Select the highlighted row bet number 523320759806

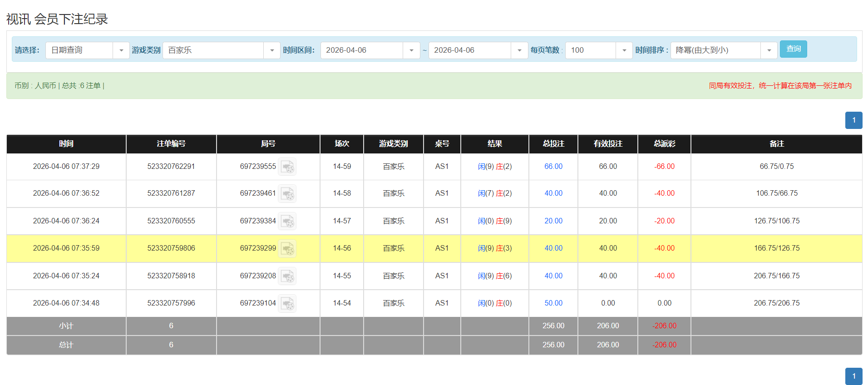point(171,248)
